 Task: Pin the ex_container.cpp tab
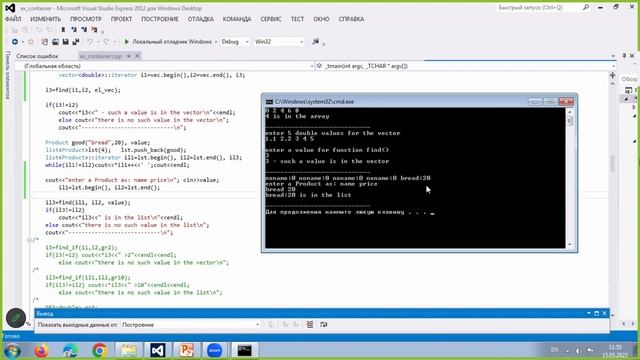point(129,56)
